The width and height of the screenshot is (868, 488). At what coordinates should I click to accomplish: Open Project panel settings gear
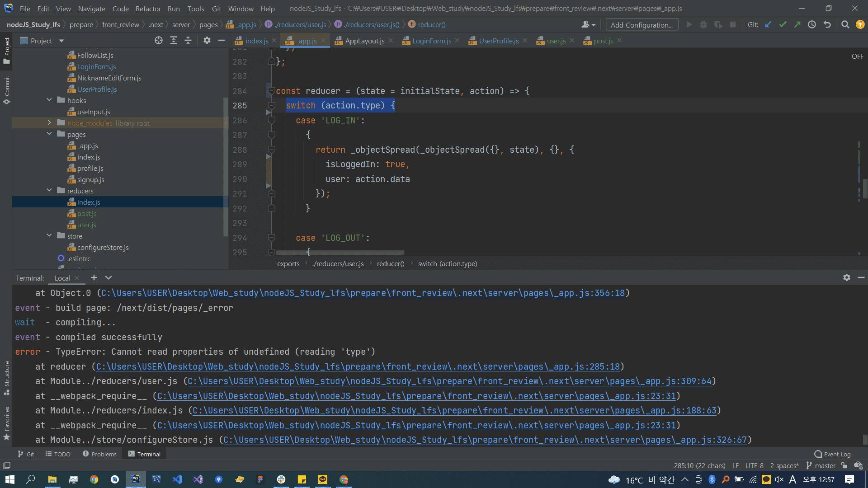click(x=207, y=41)
